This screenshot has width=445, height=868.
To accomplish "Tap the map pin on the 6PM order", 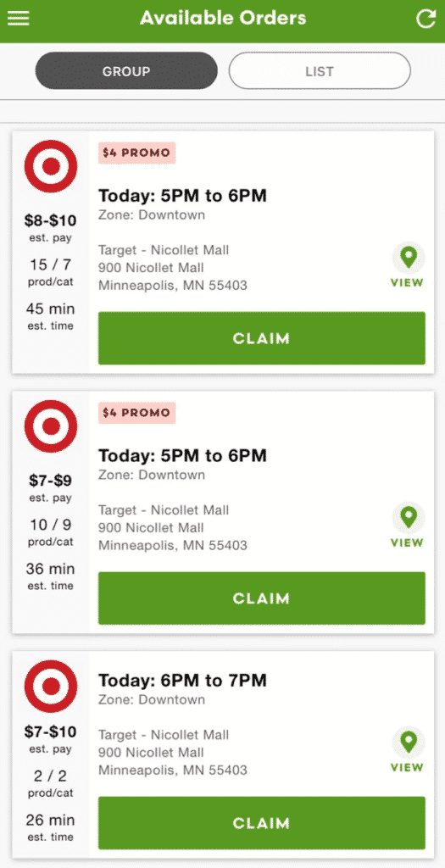I will [409, 743].
